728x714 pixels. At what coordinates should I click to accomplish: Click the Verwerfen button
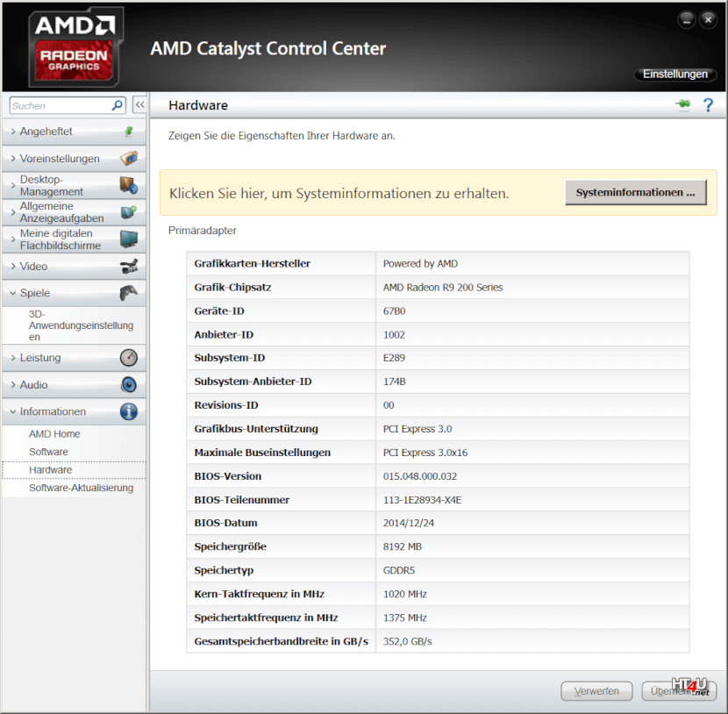(596, 691)
